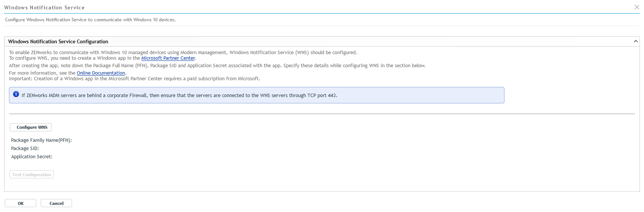Click the Application Secret label
644x212 pixels.
(32, 157)
